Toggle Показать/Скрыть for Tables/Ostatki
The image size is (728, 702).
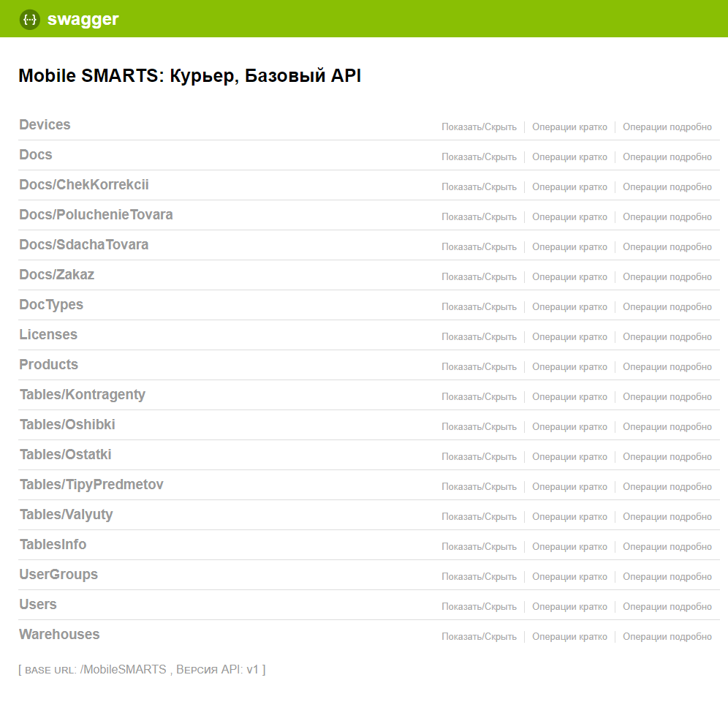[479, 457]
